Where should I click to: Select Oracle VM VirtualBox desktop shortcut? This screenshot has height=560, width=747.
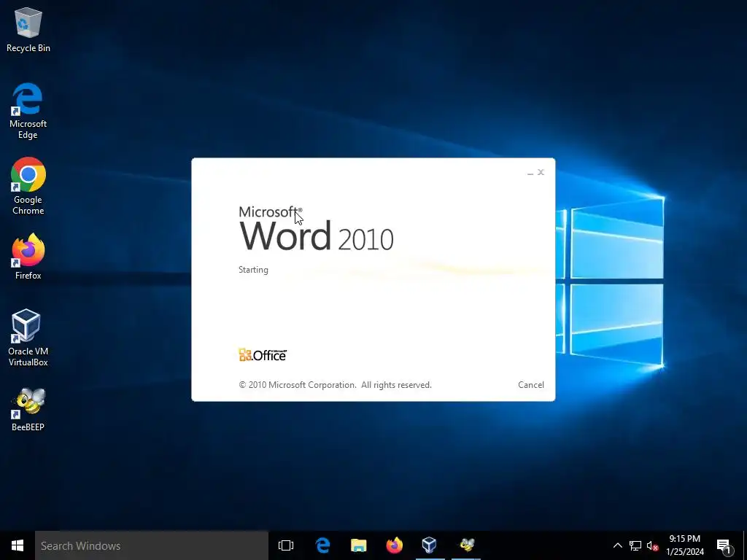(28, 338)
